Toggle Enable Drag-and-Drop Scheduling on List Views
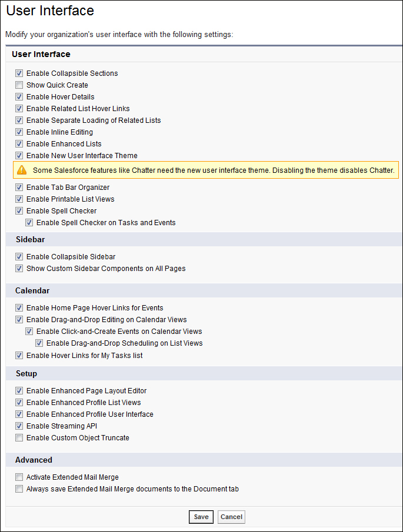The image size is (403, 532). 39,343
